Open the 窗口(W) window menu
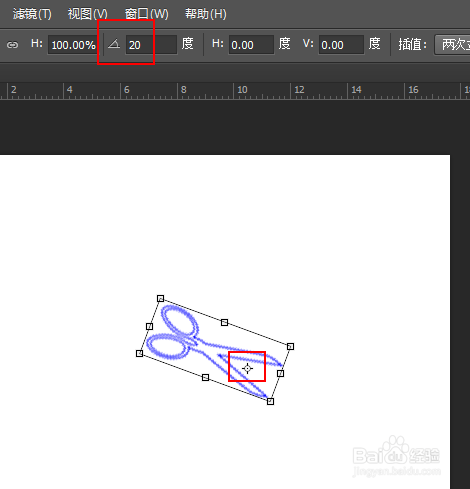The height and width of the screenshot is (489, 470). (x=146, y=14)
